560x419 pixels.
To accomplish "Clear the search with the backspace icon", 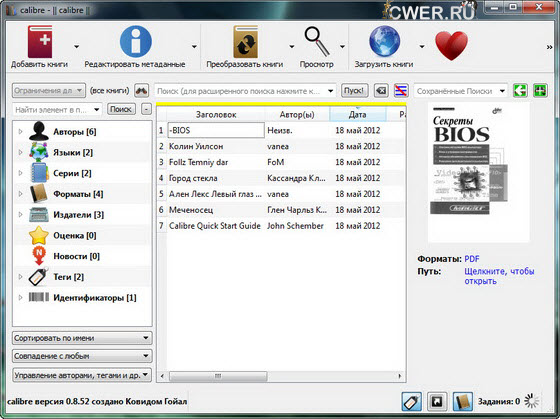I will (381, 91).
